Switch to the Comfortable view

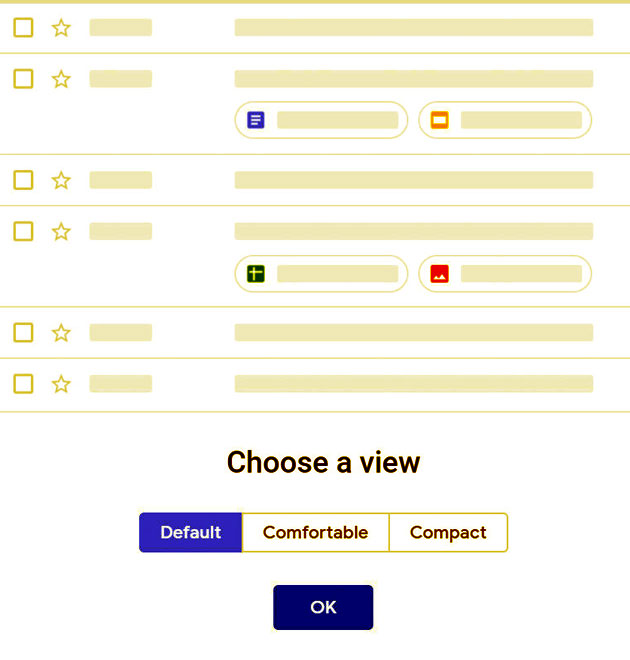pyautogui.click(x=315, y=532)
